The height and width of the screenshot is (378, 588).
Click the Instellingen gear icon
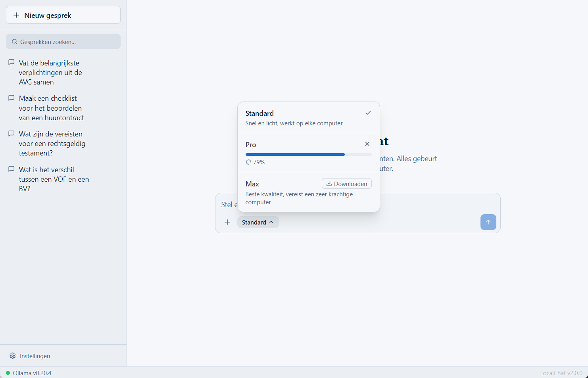pyautogui.click(x=13, y=356)
